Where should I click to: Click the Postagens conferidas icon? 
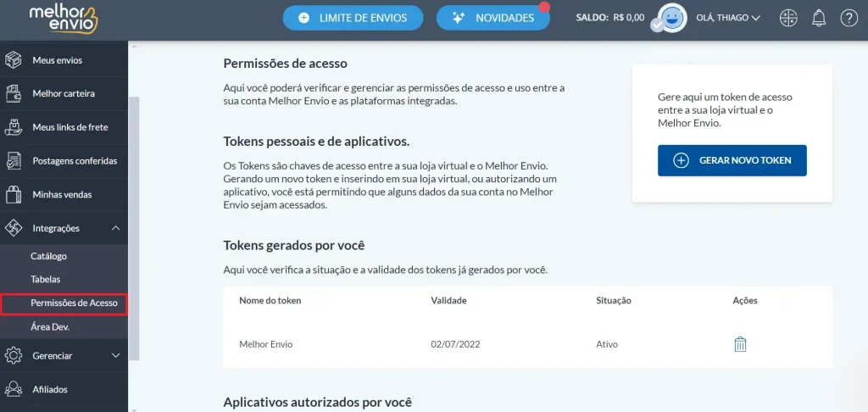[x=13, y=161]
